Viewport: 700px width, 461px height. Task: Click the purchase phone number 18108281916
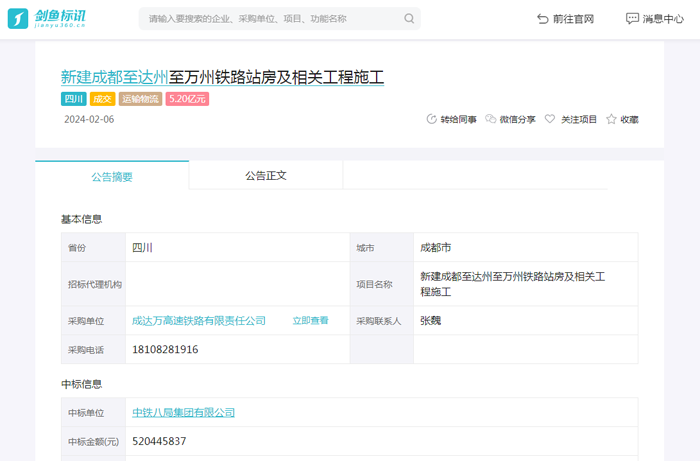tap(165, 350)
